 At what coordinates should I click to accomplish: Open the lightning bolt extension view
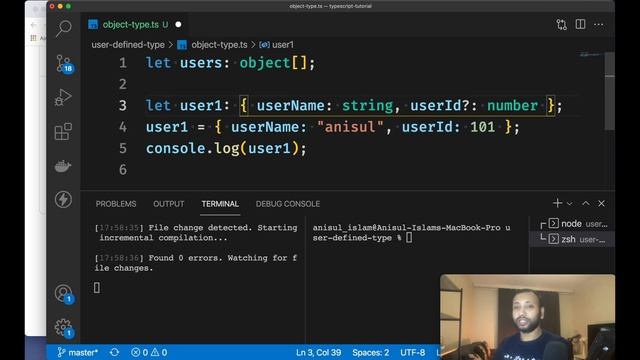pyautogui.click(x=63, y=200)
